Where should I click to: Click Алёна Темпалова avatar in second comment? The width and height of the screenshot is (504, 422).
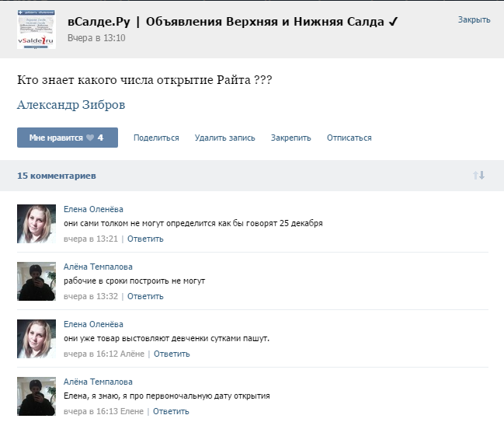[36, 281]
